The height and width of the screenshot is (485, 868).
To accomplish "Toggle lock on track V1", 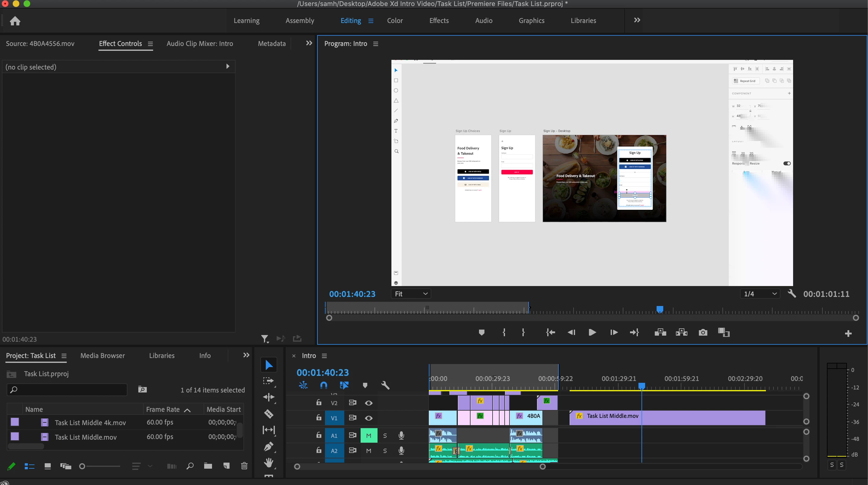I will tap(318, 418).
